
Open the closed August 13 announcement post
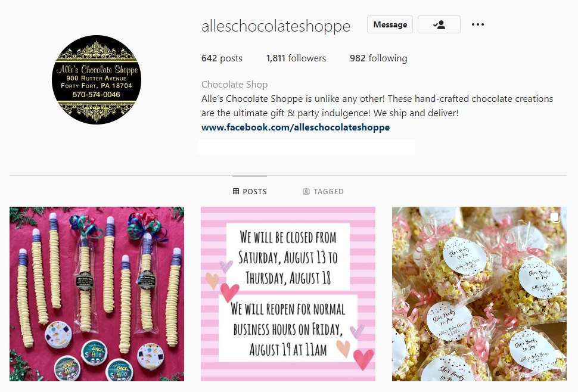click(x=288, y=294)
